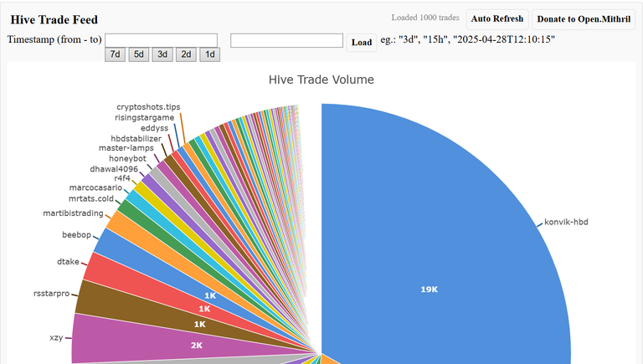
Task: Select the 1d time range button
Action: [209, 54]
